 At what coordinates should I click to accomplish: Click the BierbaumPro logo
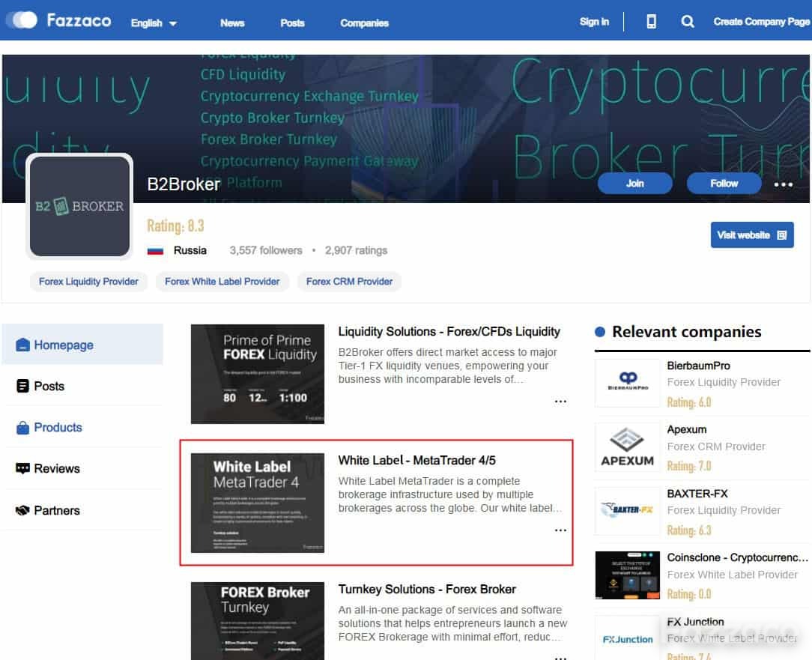coord(628,382)
